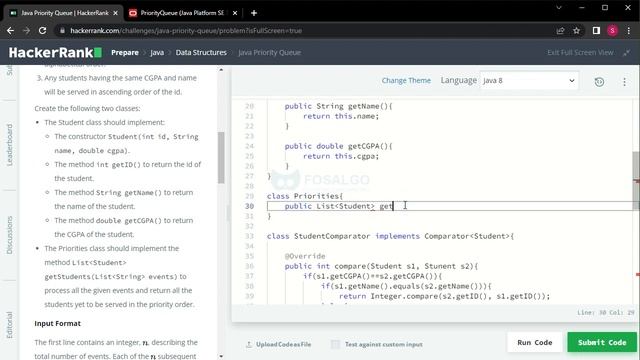
Task: Click the site info lock icon
Action: [x=62, y=31]
